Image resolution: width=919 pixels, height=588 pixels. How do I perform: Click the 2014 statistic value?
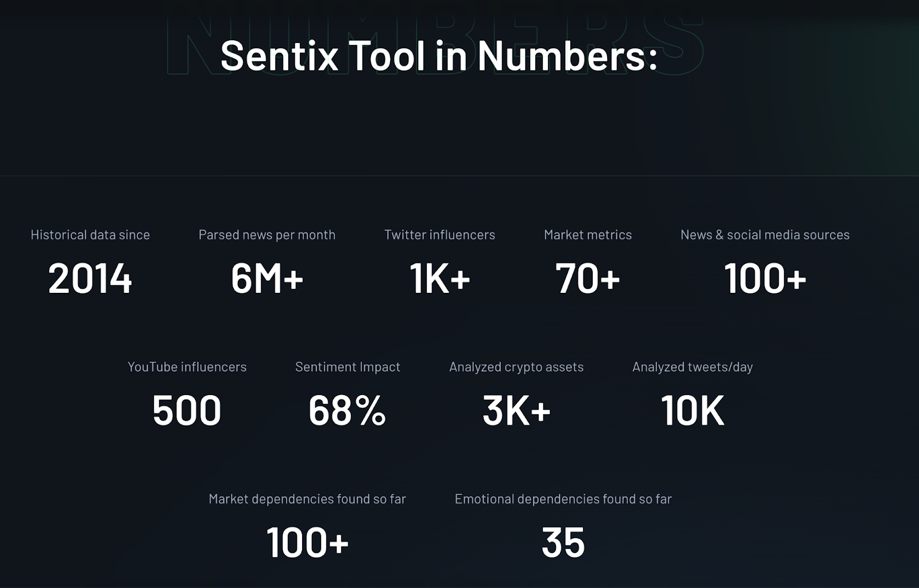point(90,278)
